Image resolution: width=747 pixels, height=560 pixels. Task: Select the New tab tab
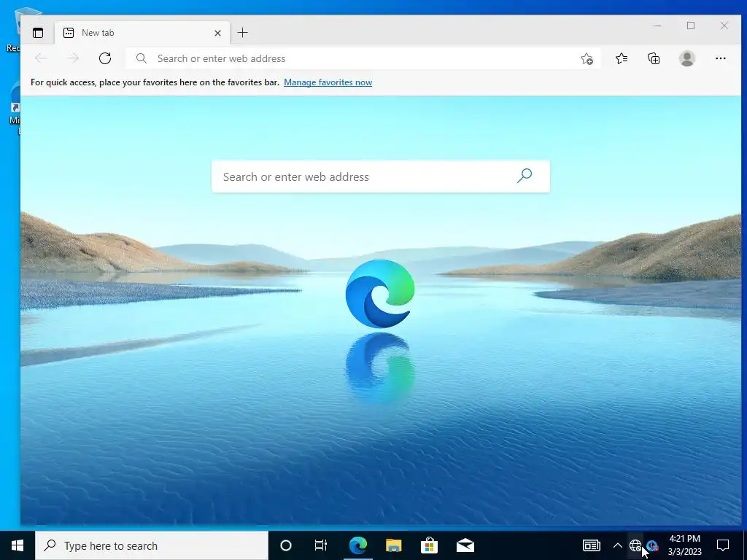click(x=142, y=33)
